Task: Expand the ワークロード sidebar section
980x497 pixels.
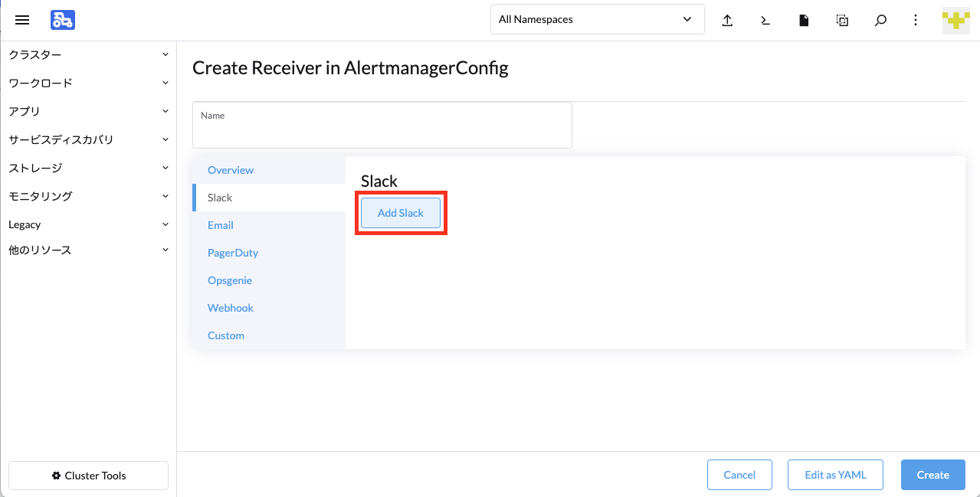Action: 88,83
